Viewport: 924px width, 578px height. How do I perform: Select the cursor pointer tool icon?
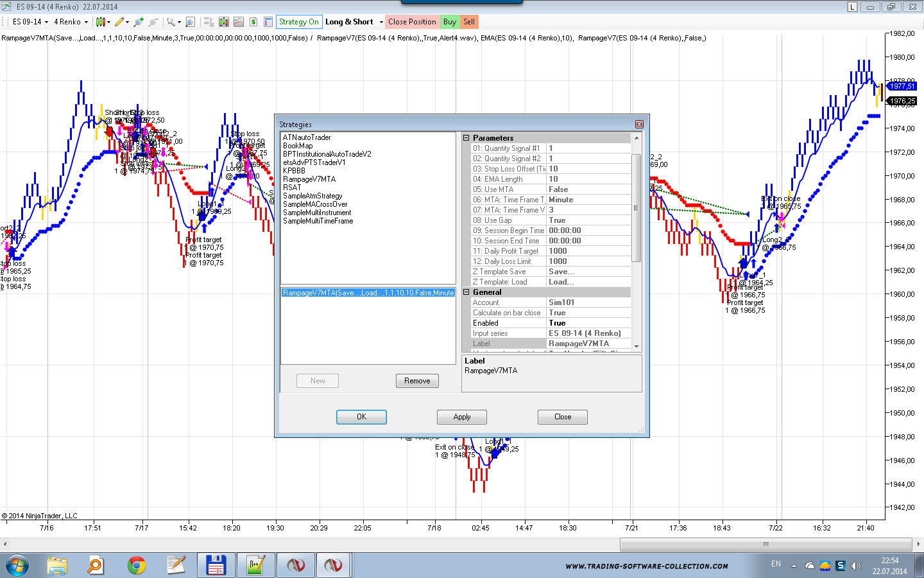[171, 22]
